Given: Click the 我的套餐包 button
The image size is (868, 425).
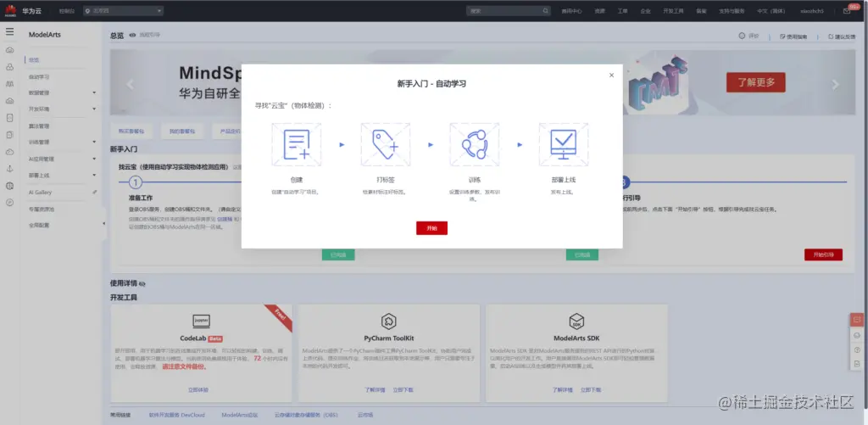Looking at the screenshot, I should coord(182,131).
